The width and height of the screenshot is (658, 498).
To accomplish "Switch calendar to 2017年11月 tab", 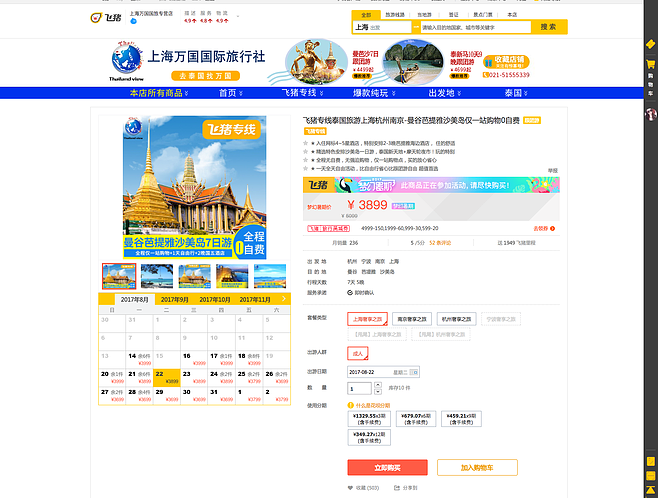I will point(255,300).
